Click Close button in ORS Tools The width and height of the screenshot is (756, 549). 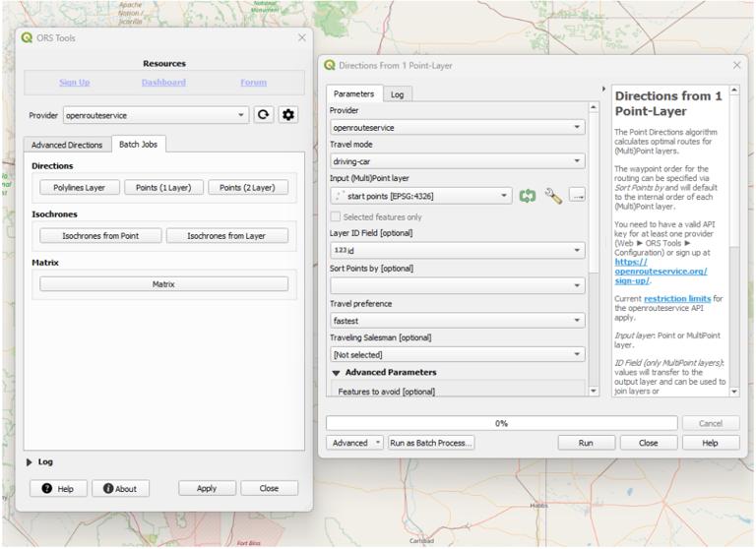pyautogui.click(x=269, y=488)
